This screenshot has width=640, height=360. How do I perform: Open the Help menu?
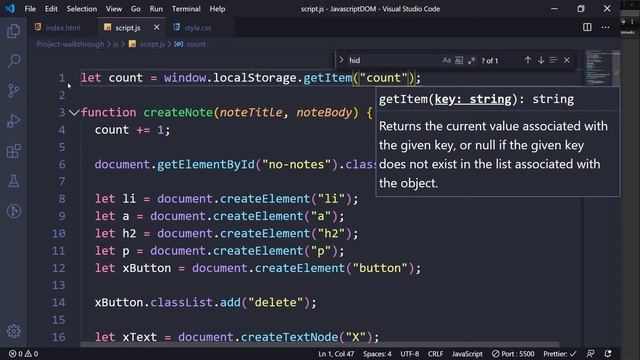point(217,9)
